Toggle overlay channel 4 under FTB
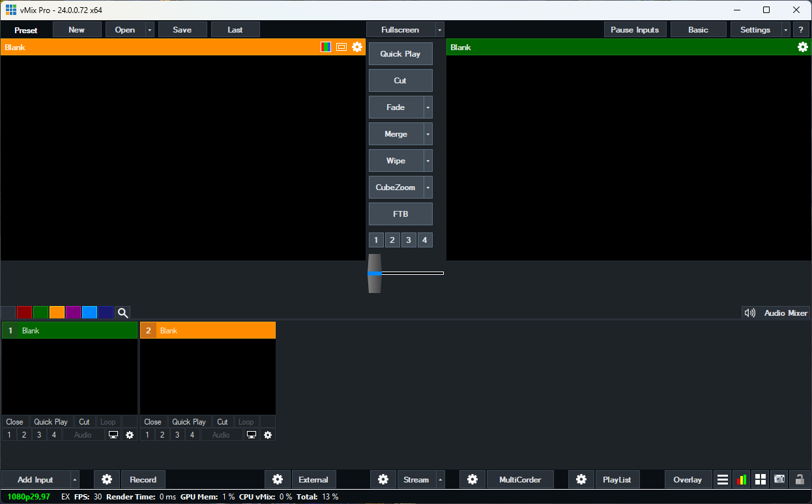The height and width of the screenshot is (504, 812). (x=425, y=240)
